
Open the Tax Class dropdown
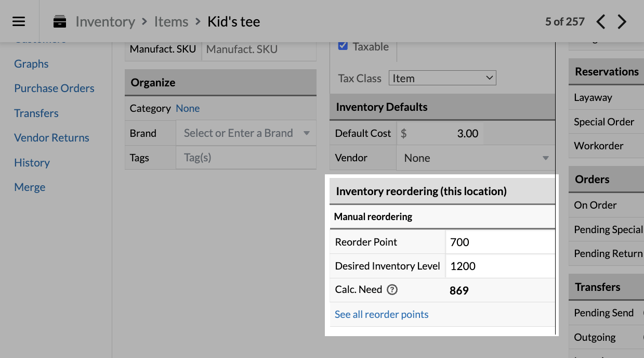coord(442,78)
